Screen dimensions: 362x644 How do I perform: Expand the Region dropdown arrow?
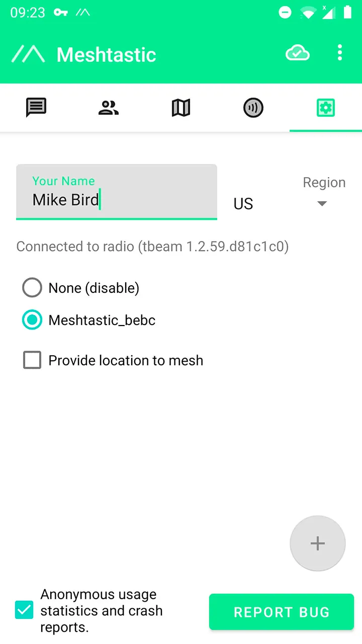point(322,204)
